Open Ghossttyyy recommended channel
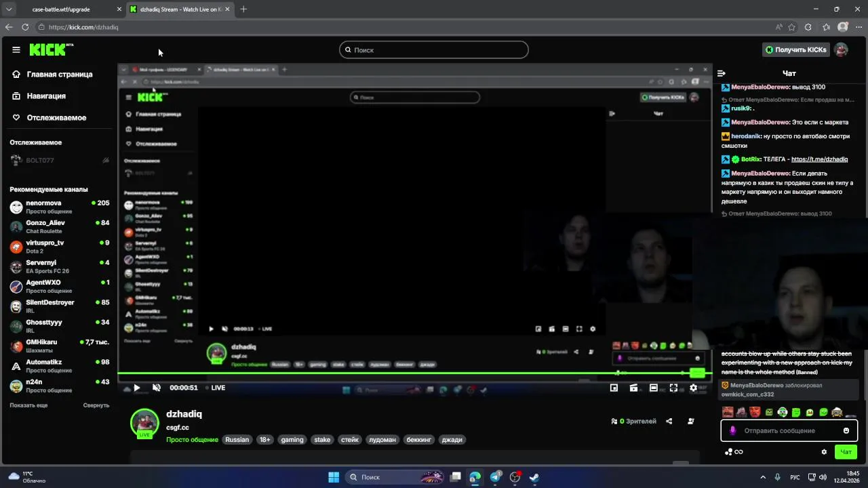This screenshot has height=488, width=868. point(59,326)
